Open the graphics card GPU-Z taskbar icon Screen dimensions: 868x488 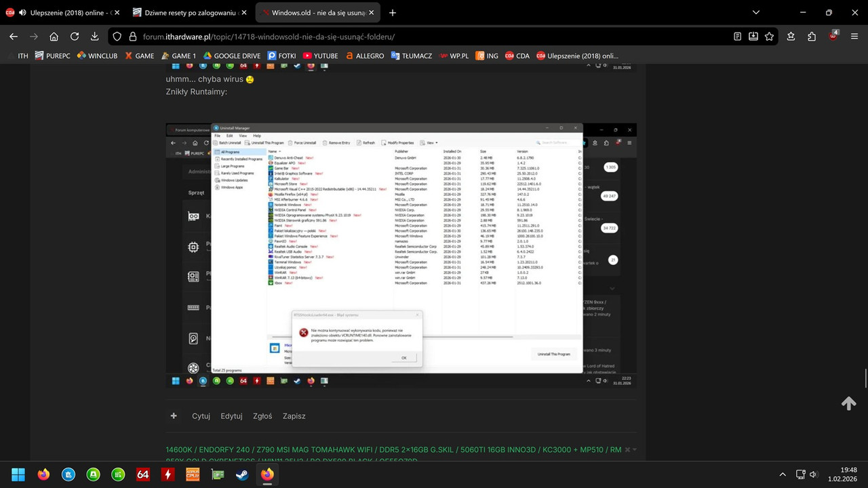[x=217, y=474]
